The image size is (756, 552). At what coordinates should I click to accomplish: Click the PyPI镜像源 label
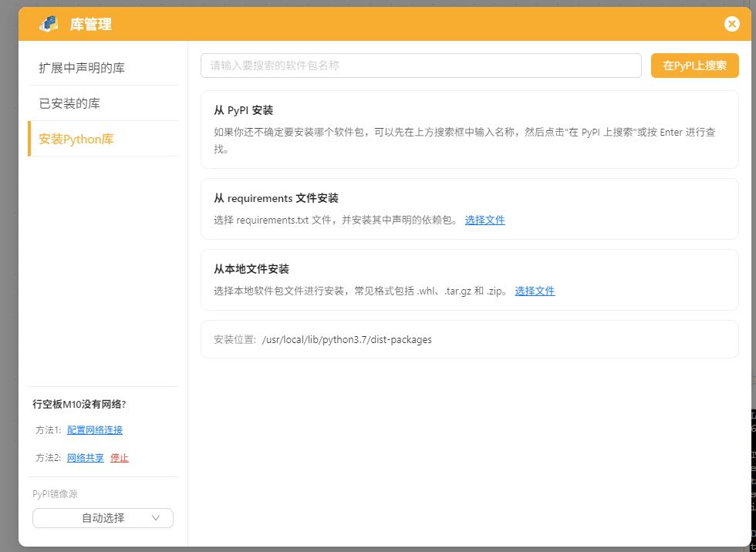coord(55,493)
